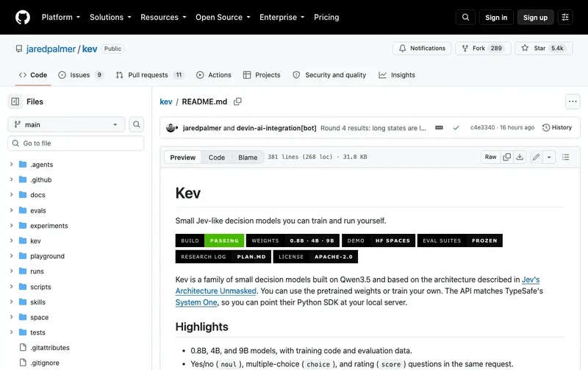Switch to the Code repository tab
This screenshot has width=588, height=370.
pyautogui.click(x=33, y=75)
